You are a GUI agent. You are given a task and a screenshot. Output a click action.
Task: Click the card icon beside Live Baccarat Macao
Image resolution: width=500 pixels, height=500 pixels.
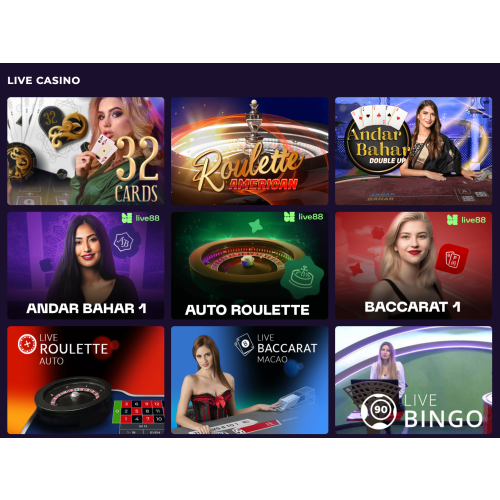pos(244,344)
